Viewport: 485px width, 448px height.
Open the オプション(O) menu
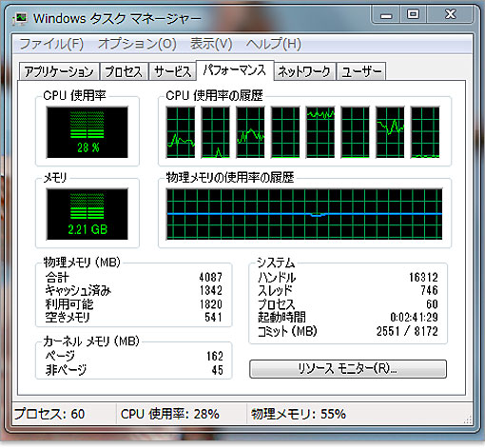[137, 44]
